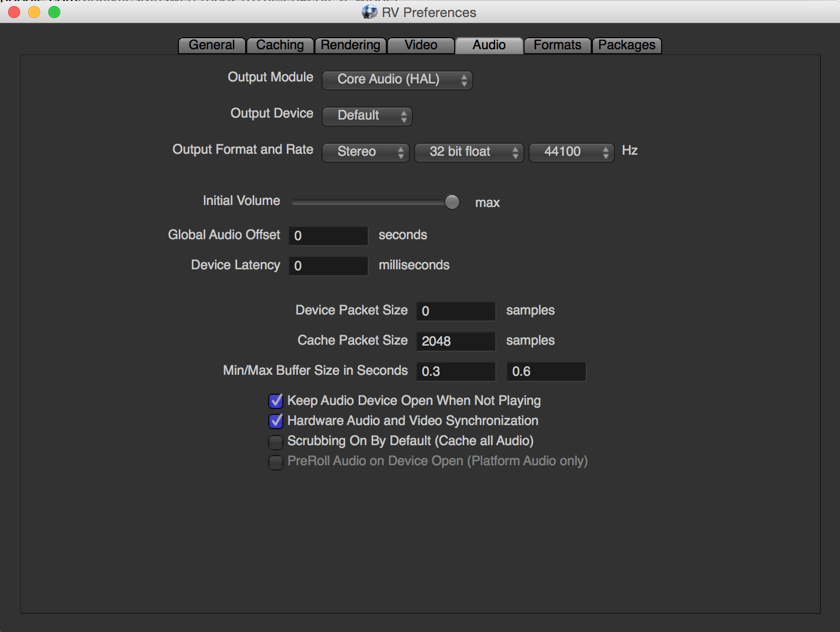Open the Caching tab
This screenshot has width=840, height=632.
click(280, 45)
